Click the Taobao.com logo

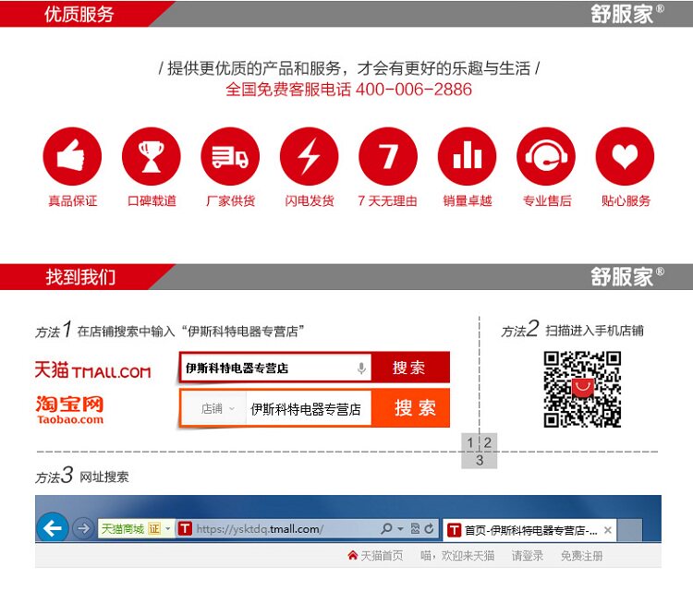(x=70, y=410)
